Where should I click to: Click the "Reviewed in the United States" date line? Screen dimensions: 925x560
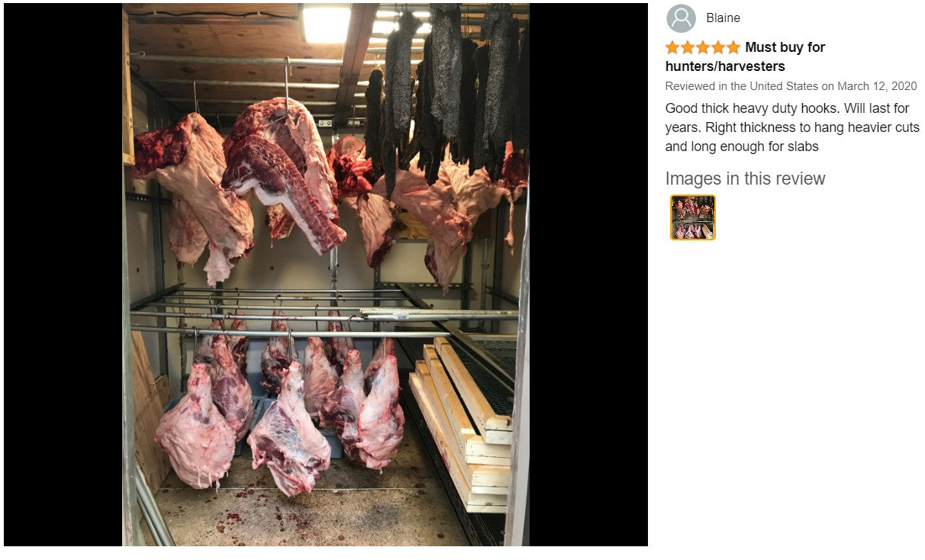(x=789, y=86)
